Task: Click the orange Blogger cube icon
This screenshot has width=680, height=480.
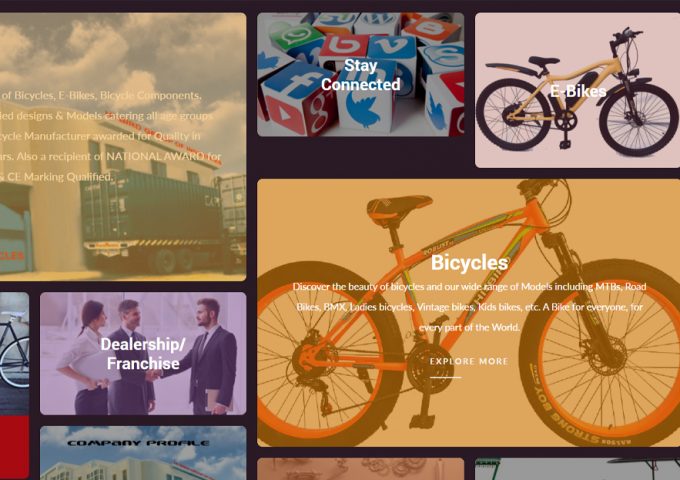Action: (x=431, y=29)
